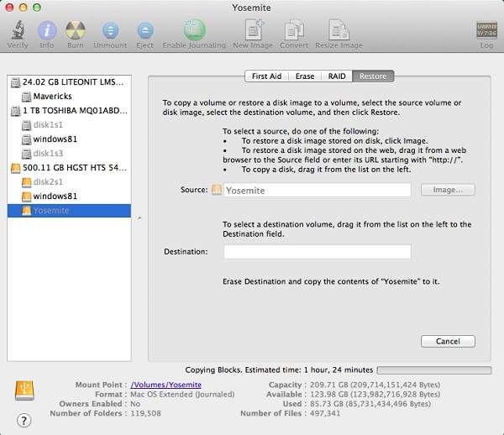Click the Eject toolbar icon
This screenshot has width=504, height=435.
pos(144,31)
